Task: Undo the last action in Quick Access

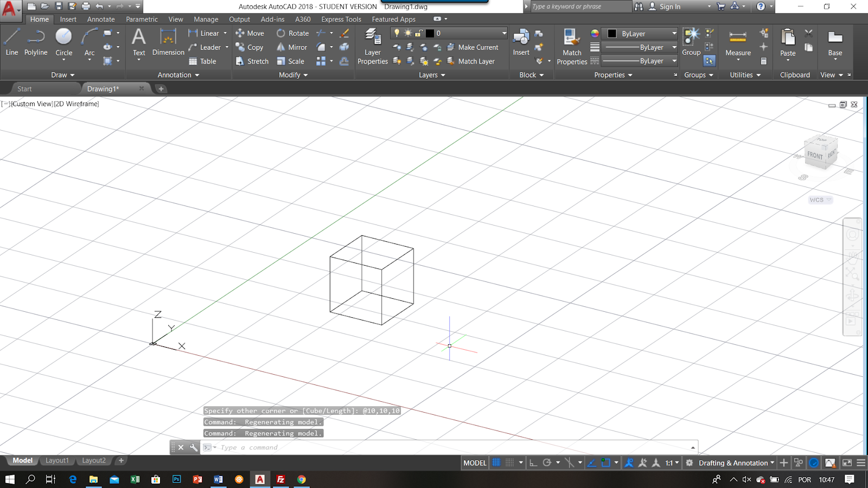Action: click(x=99, y=7)
